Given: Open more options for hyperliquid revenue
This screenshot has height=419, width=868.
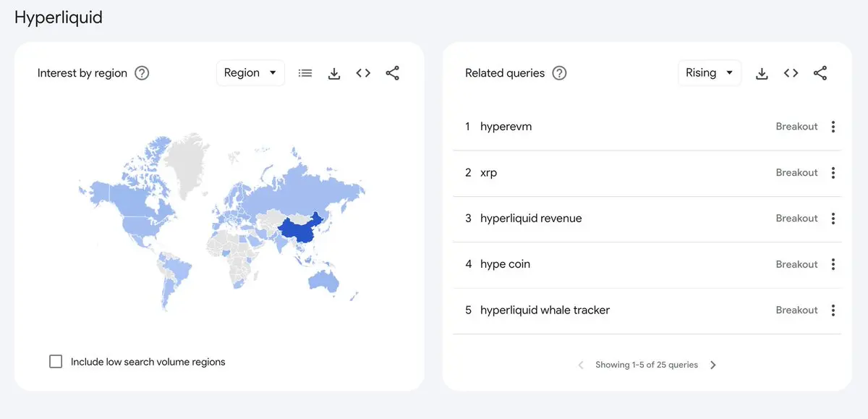Looking at the screenshot, I should click(x=833, y=219).
